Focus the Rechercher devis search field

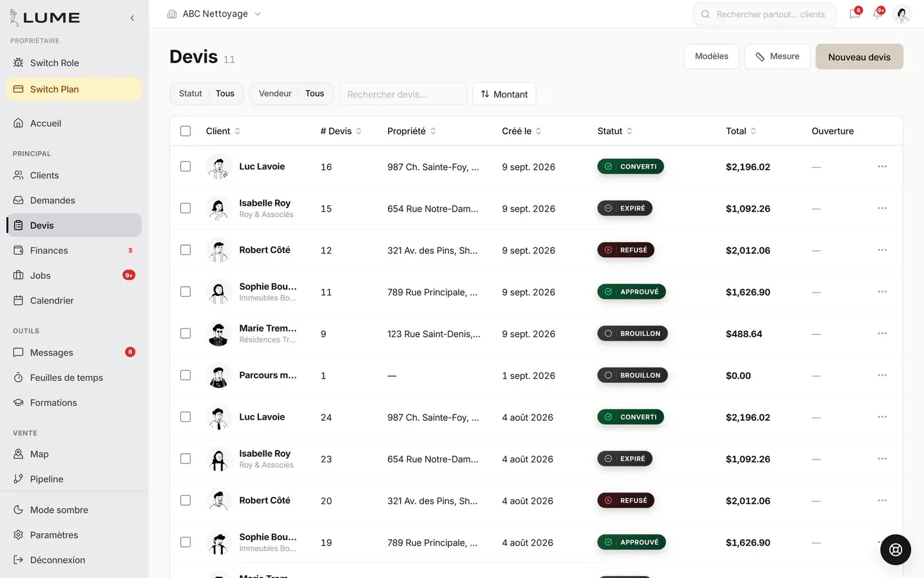point(403,94)
